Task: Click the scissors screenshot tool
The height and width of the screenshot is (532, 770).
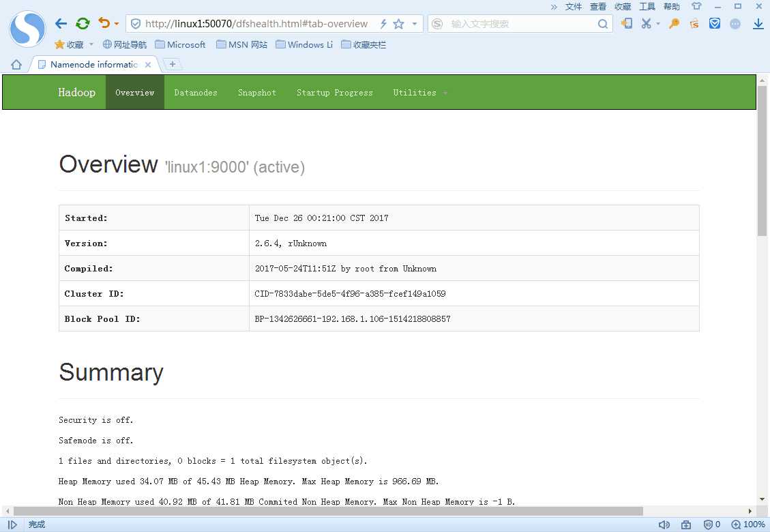Action: coord(647,23)
